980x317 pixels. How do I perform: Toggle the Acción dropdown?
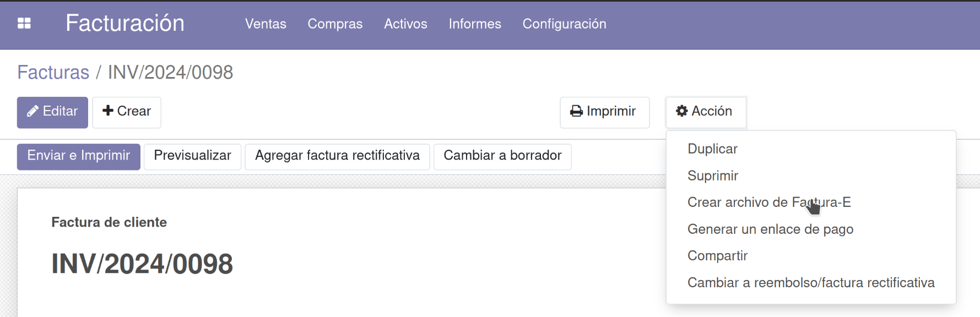706,112
